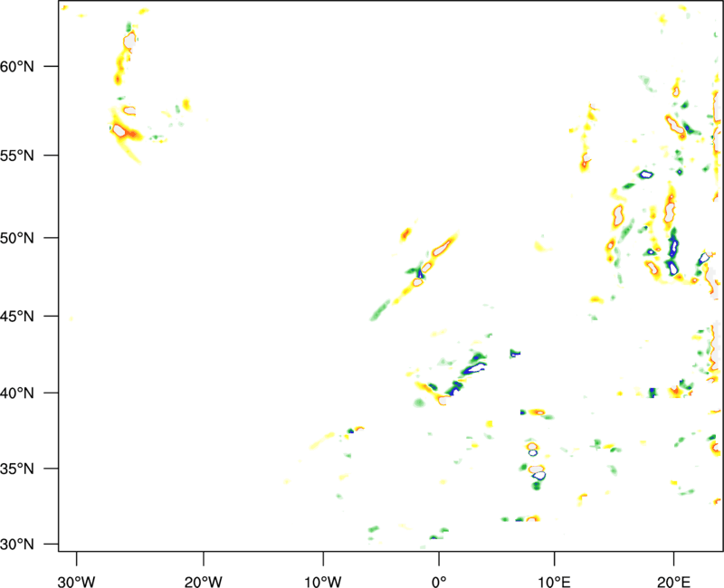Click the 0° longitude label

coord(439,582)
